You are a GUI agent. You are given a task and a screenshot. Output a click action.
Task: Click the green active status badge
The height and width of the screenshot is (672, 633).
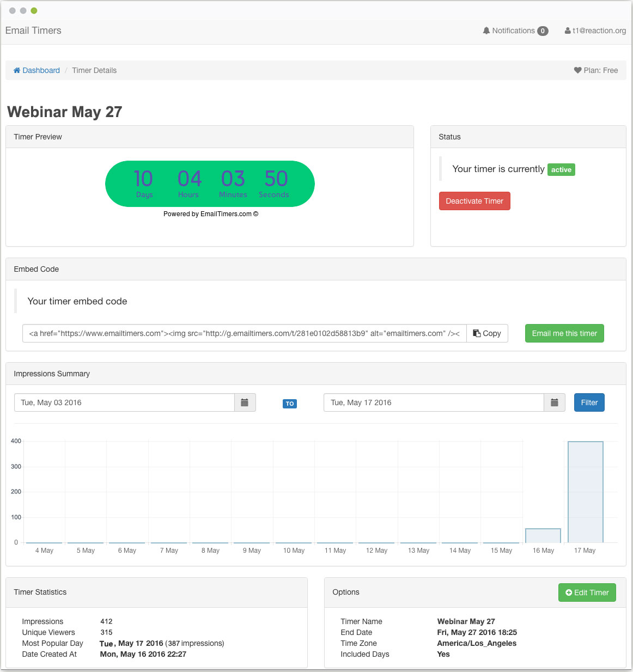pyautogui.click(x=561, y=169)
